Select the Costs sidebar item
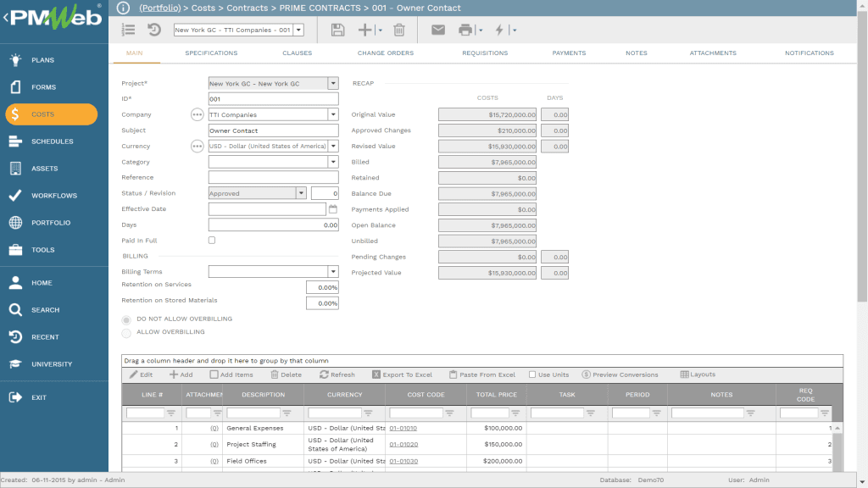The height and width of the screenshot is (488, 868). tap(52, 114)
